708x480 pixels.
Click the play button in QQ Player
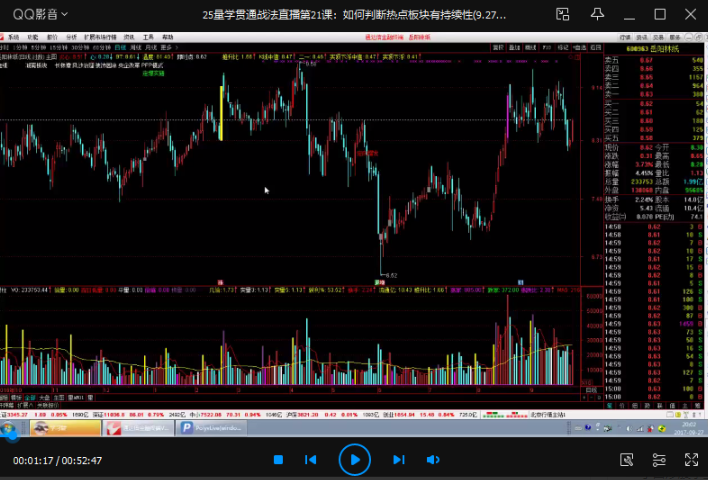pyautogui.click(x=354, y=459)
